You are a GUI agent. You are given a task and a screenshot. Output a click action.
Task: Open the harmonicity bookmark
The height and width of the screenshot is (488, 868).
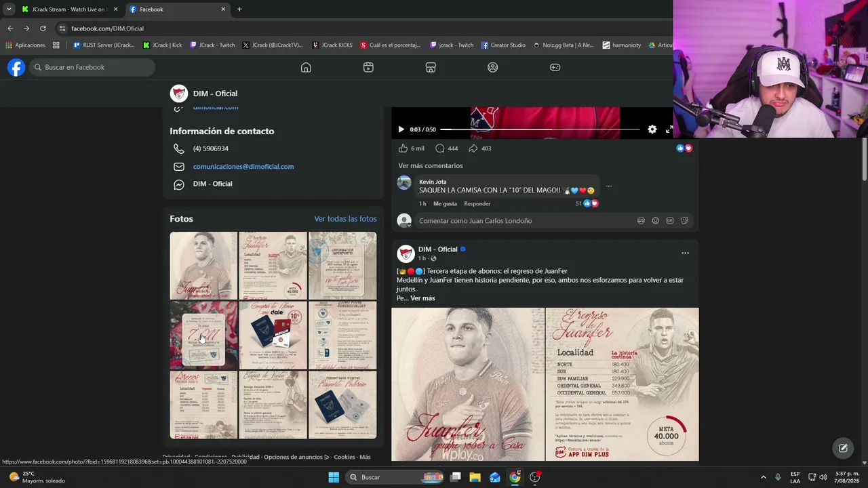click(x=621, y=45)
